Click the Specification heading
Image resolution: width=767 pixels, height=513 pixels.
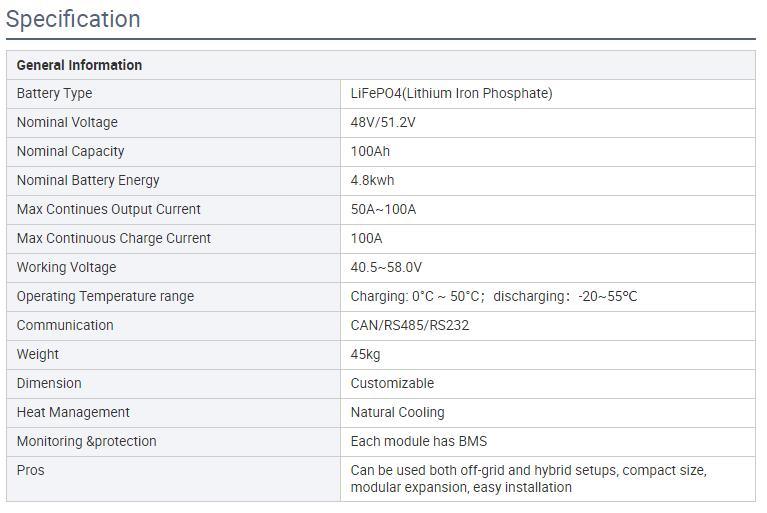73,20
